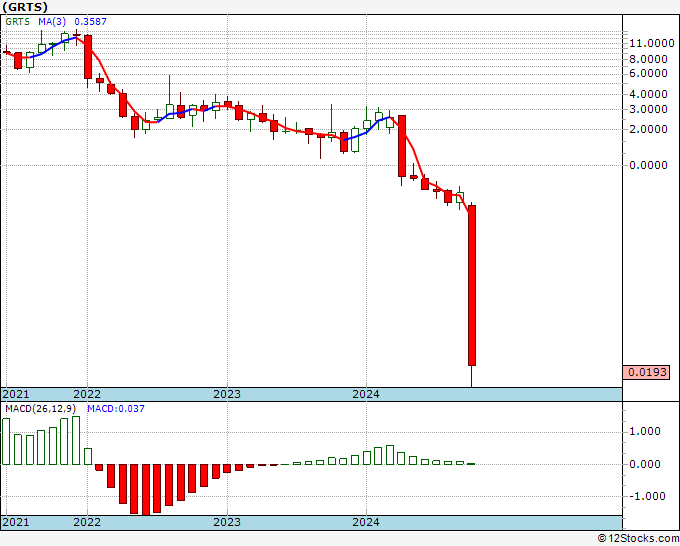Screen dimensions: 680x546
Task: Select the green GRTS legend label
Action: tap(17, 22)
